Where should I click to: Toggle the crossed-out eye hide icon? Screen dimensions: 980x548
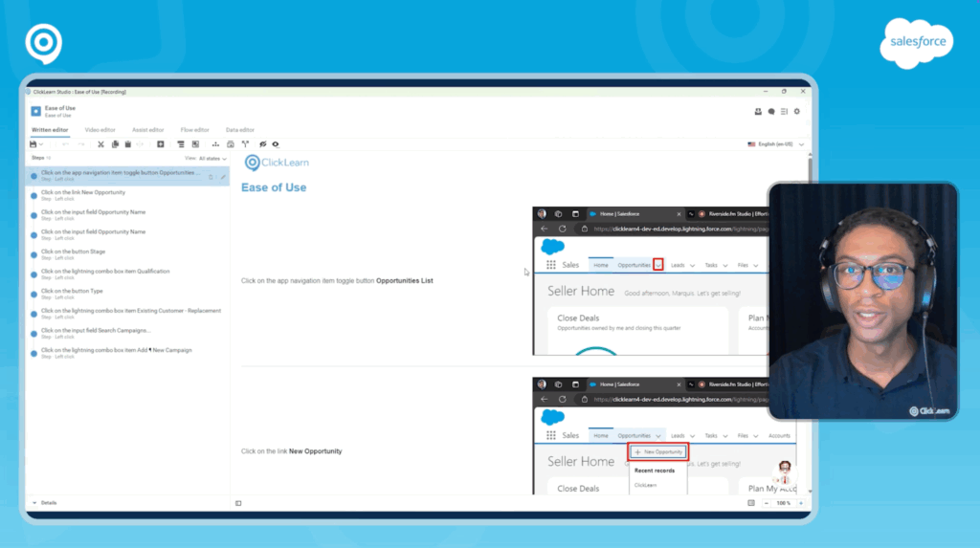(263, 144)
